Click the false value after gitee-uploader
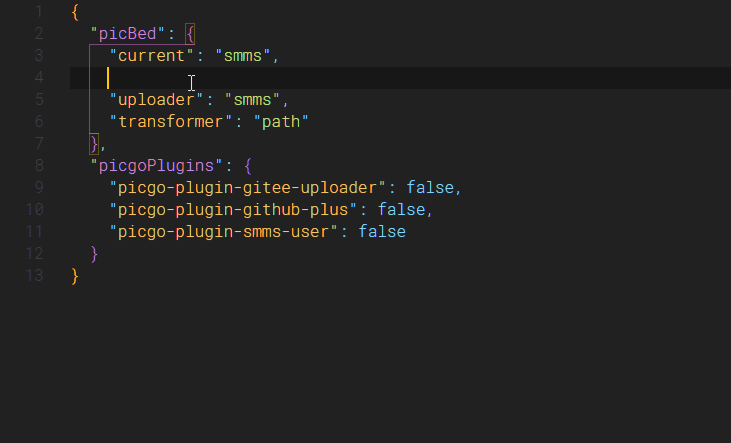Image resolution: width=731 pixels, height=443 pixels. pos(430,187)
